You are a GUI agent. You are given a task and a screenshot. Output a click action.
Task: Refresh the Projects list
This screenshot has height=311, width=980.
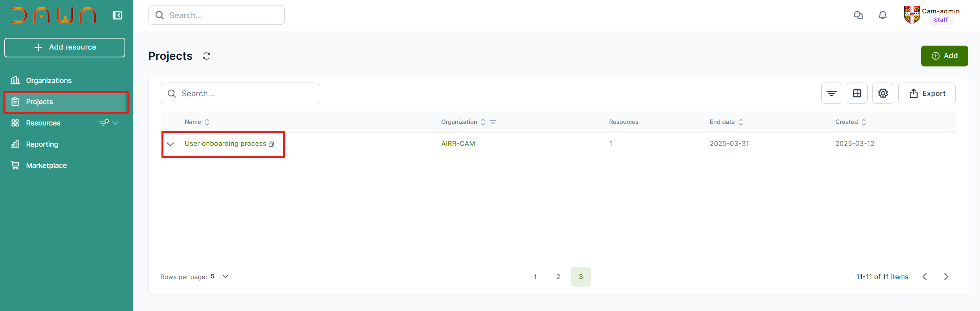click(207, 56)
